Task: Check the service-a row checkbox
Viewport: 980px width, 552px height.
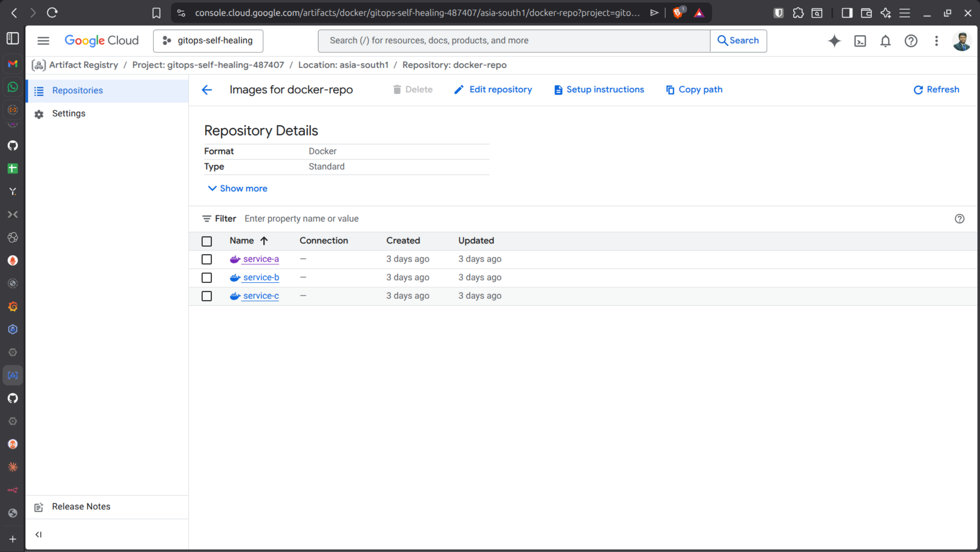Action: (207, 259)
